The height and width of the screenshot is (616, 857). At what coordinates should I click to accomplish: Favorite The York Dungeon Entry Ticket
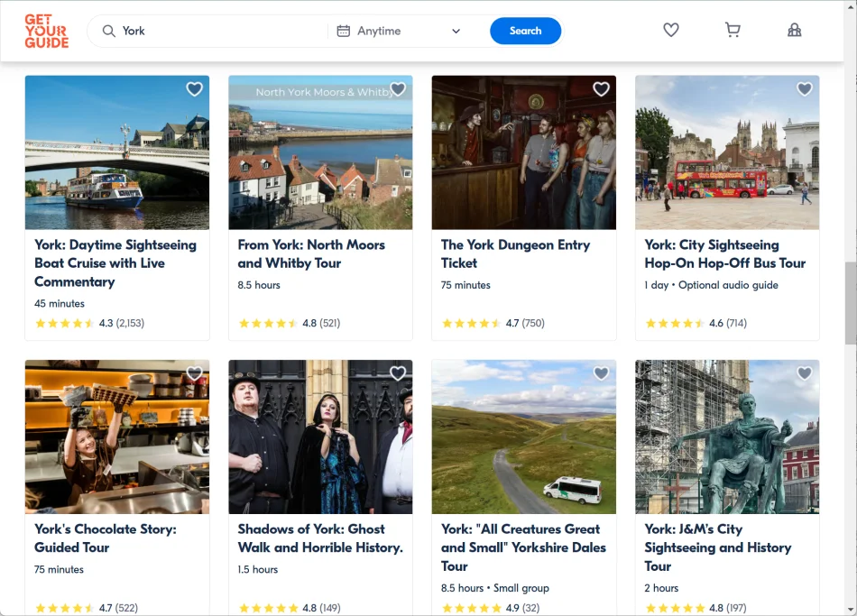[x=601, y=89]
